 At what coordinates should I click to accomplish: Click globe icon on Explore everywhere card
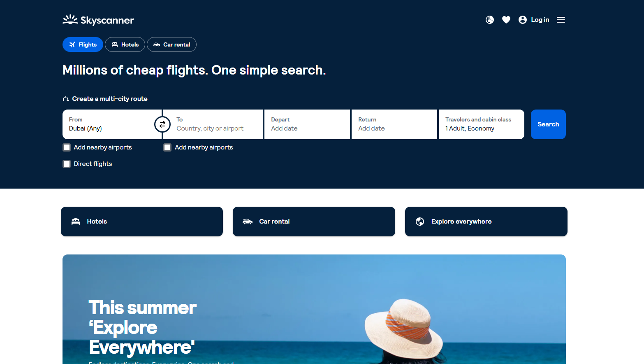click(x=419, y=222)
